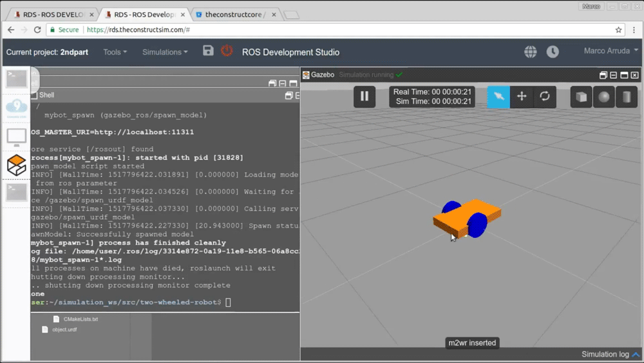Screen dimensions: 644x363
Task: Open the orange Gazebo cube sidebar icon
Action: coord(17,165)
